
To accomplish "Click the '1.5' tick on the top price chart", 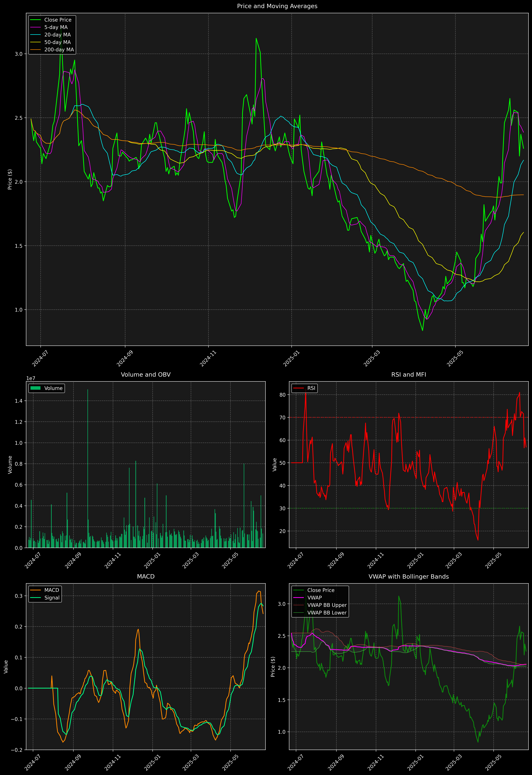I will pos(19,246).
